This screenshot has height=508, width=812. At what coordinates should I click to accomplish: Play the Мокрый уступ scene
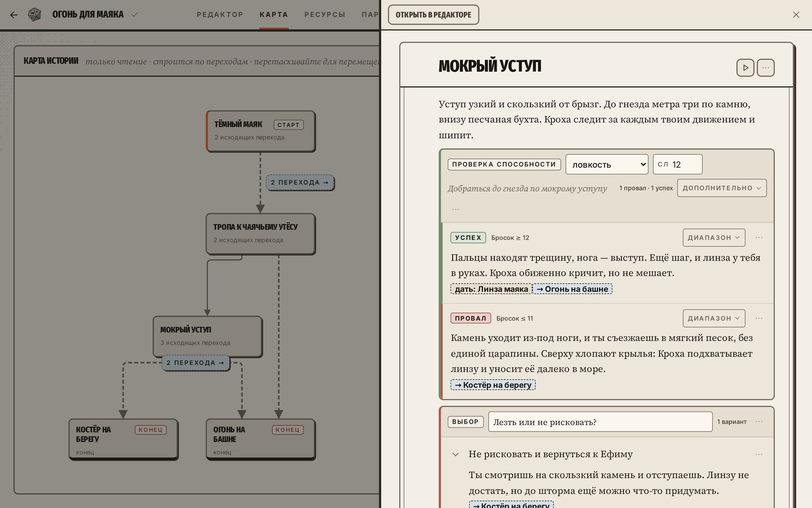745,68
